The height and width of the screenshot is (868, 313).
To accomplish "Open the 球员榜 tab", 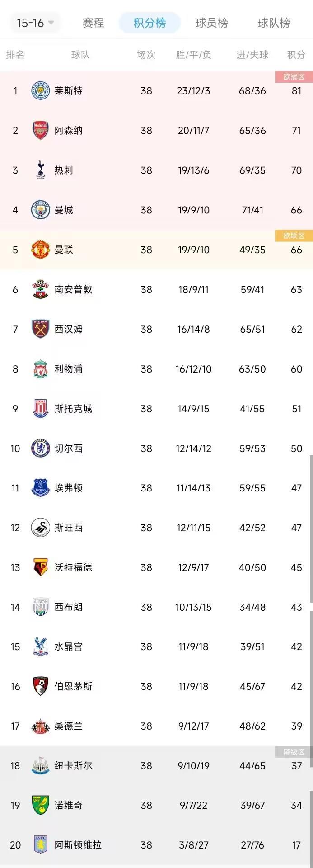I will 211,23.
